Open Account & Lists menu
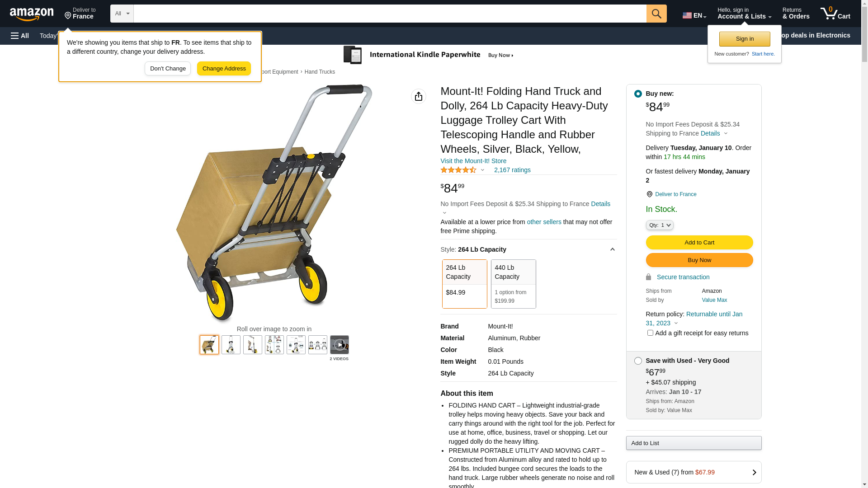The image size is (868, 488). click(744, 14)
